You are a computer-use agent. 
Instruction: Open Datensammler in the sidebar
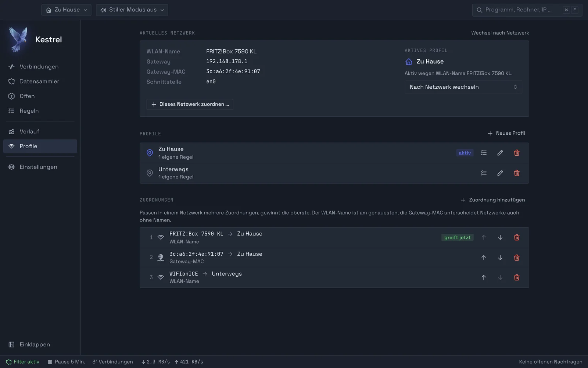[x=40, y=81]
